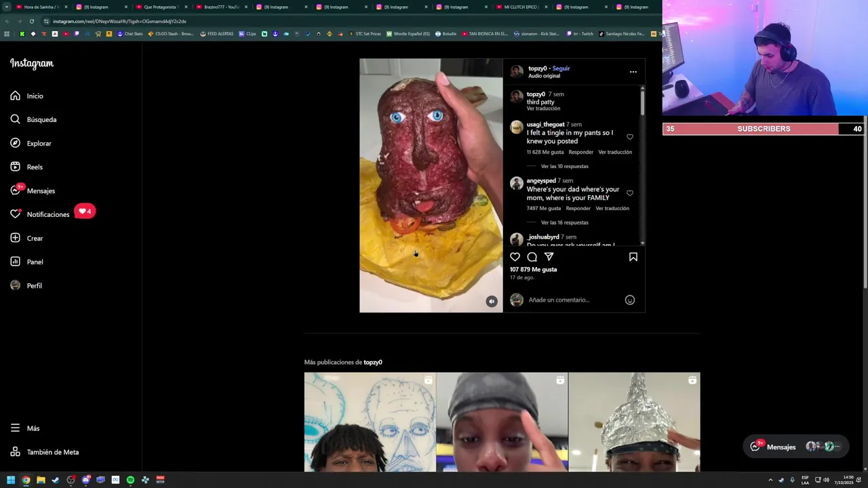Reply to usagi_thegoat's comment
The image size is (868, 488).
pos(580,152)
